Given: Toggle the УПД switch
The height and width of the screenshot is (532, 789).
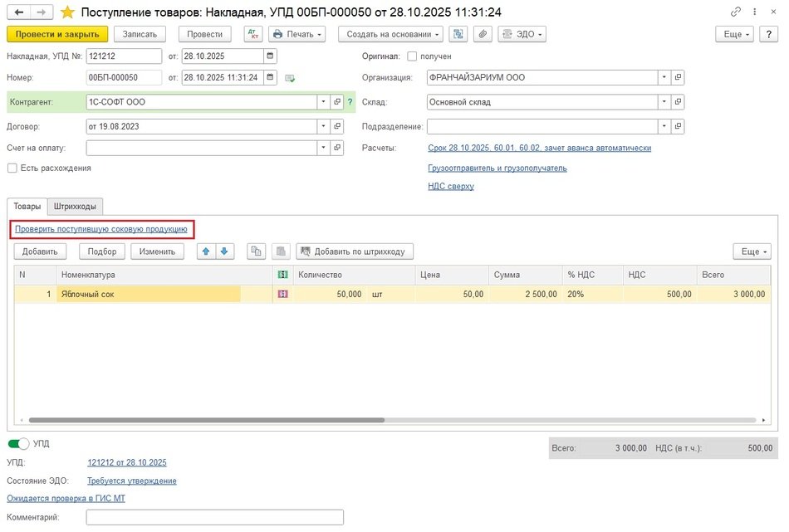Looking at the screenshot, I should (x=19, y=444).
